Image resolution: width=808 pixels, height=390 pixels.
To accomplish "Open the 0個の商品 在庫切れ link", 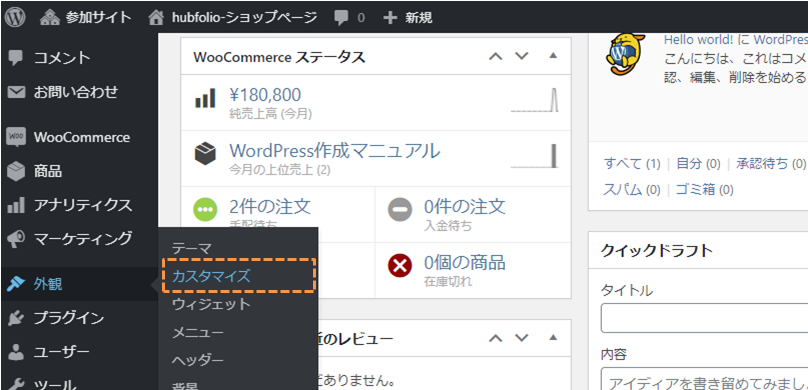I will tap(465, 263).
